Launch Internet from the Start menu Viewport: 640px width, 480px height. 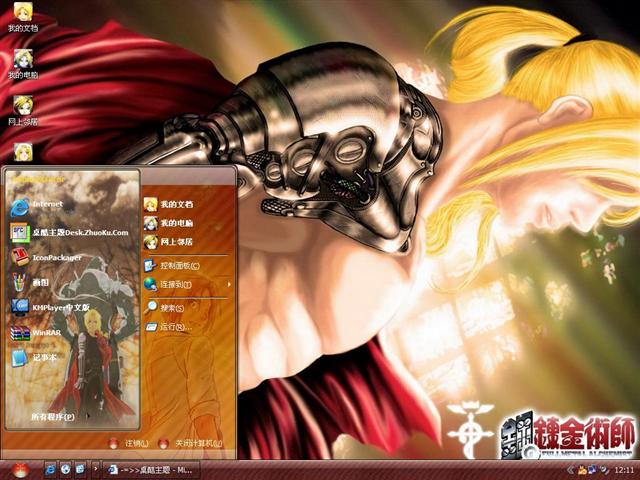(x=37, y=207)
